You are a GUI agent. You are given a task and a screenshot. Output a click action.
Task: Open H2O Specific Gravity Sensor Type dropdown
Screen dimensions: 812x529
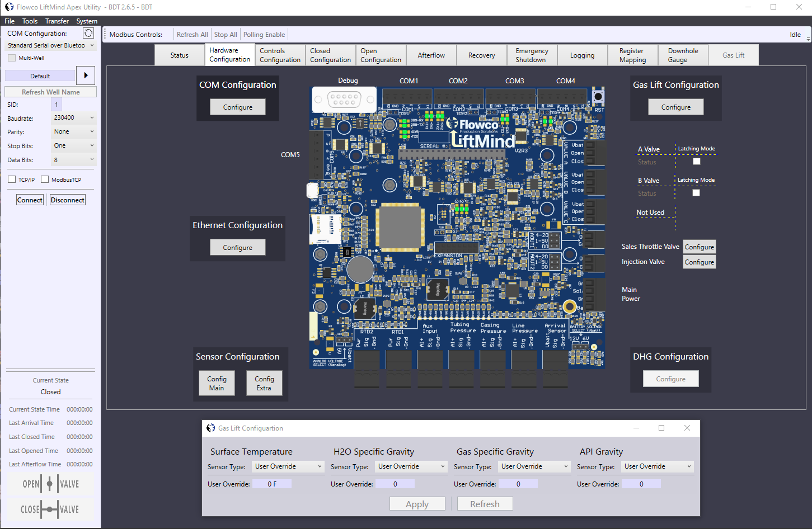pyautogui.click(x=411, y=466)
